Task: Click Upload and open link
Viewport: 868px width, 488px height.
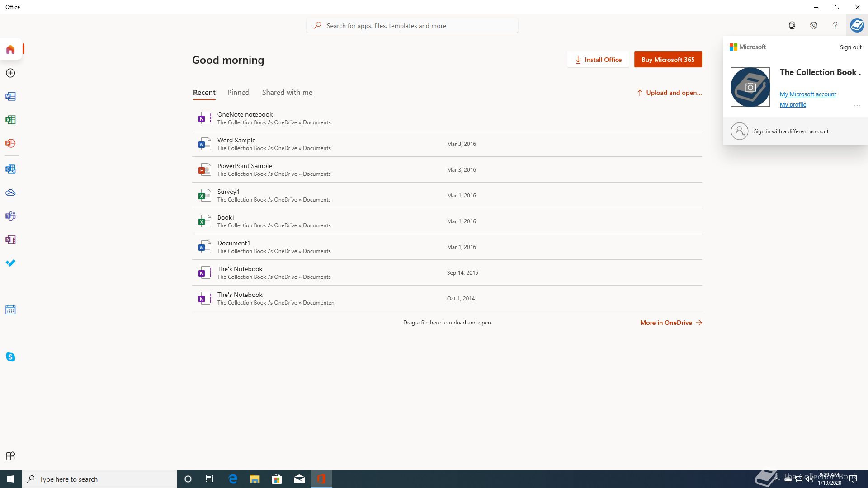Action: (669, 93)
